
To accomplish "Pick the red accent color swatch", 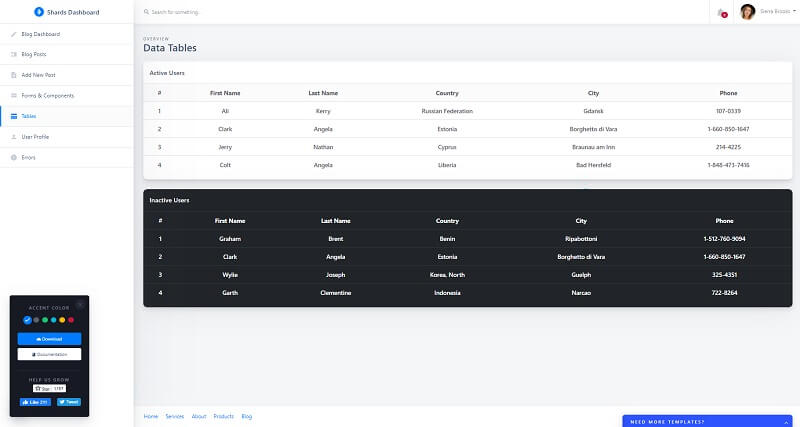I will tap(71, 320).
